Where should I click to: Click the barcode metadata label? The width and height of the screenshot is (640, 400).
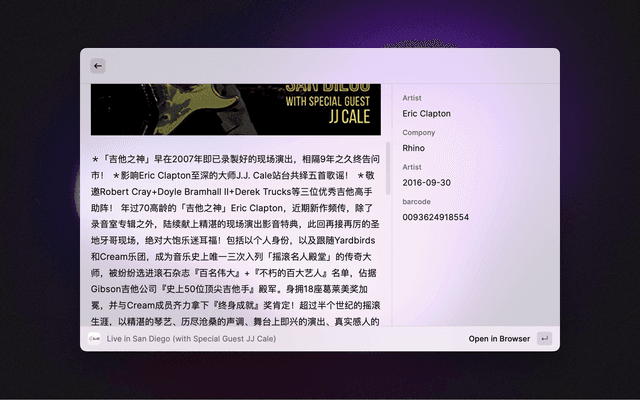point(418,201)
